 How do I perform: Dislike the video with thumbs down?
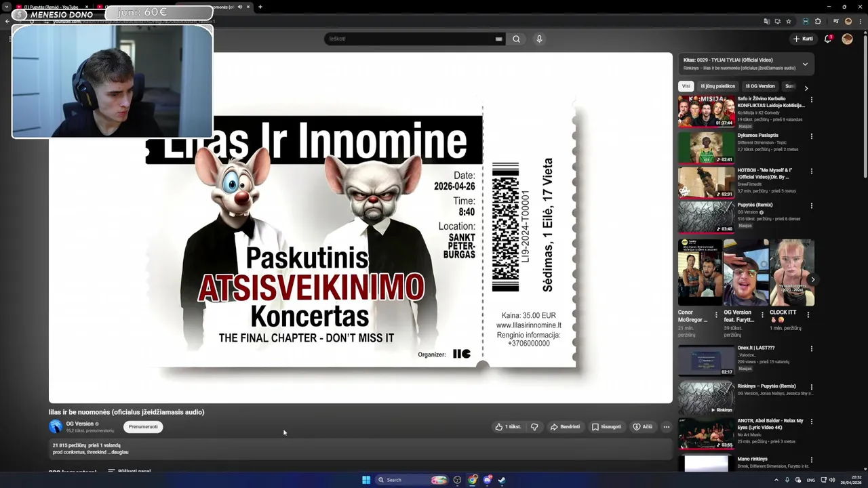[x=534, y=427]
